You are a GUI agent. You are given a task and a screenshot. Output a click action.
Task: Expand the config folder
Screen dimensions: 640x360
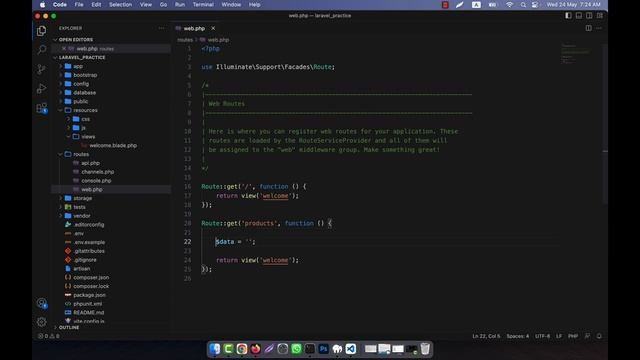pos(81,84)
